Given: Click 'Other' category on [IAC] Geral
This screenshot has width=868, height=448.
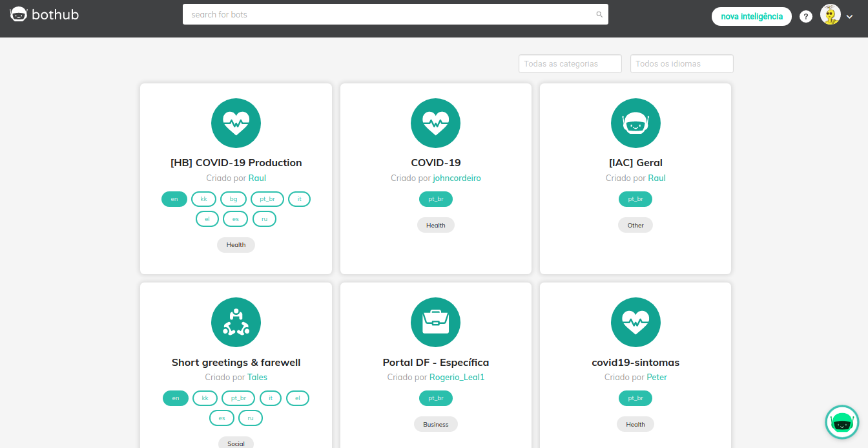Looking at the screenshot, I should [635, 225].
